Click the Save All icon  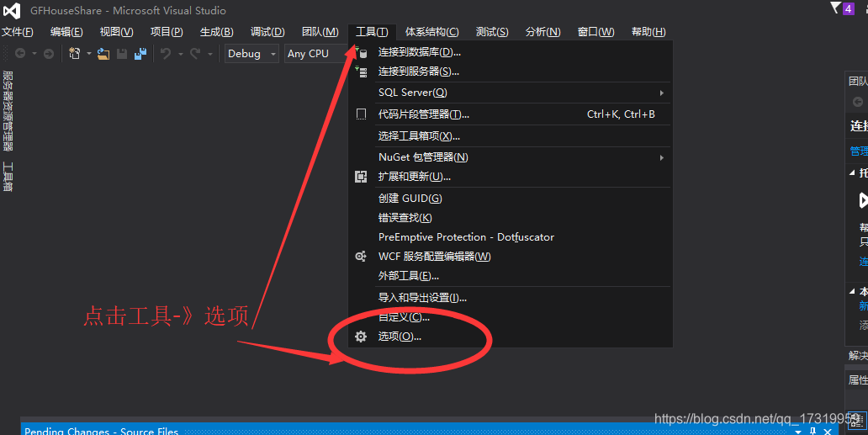click(x=140, y=53)
